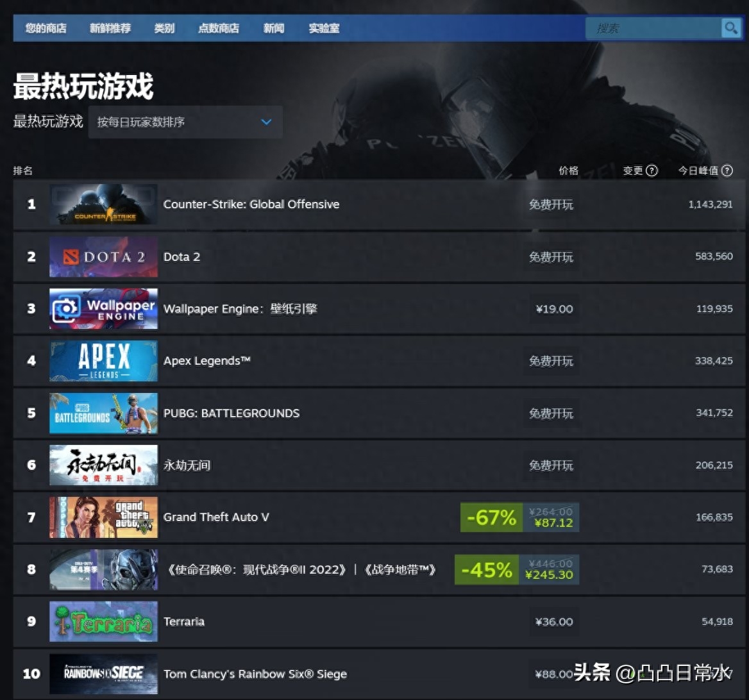
Task: Click the search magnifier icon
Action: click(x=731, y=28)
